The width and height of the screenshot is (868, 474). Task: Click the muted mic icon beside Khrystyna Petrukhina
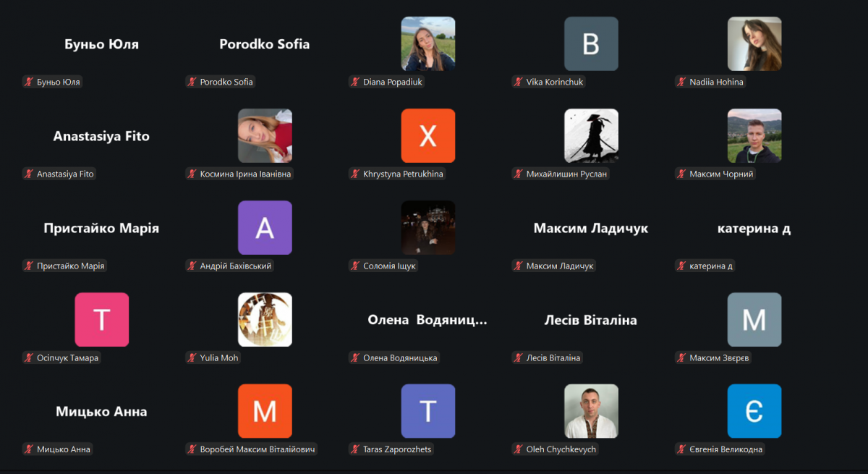(x=355, y=174)
